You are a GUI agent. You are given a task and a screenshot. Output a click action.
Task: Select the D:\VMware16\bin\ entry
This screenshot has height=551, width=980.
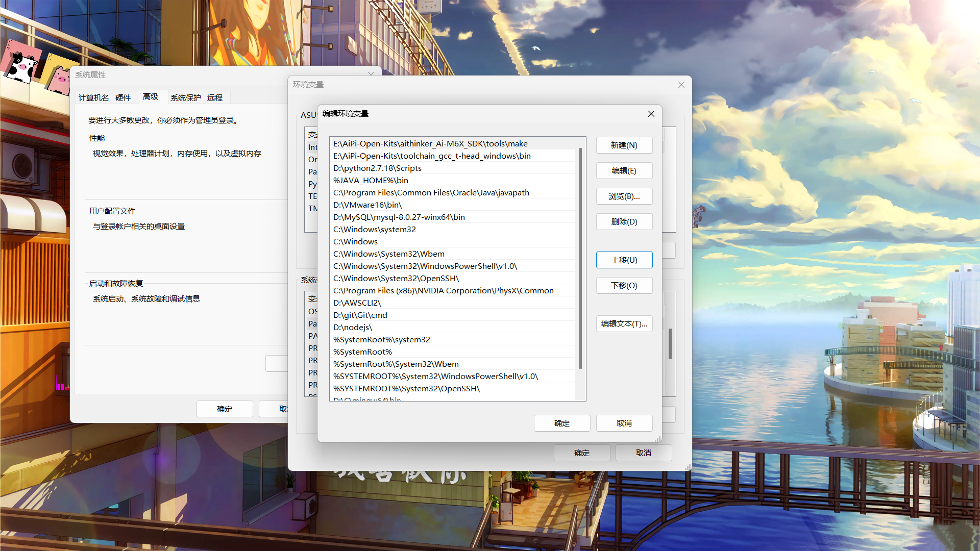tap(452, 205)
